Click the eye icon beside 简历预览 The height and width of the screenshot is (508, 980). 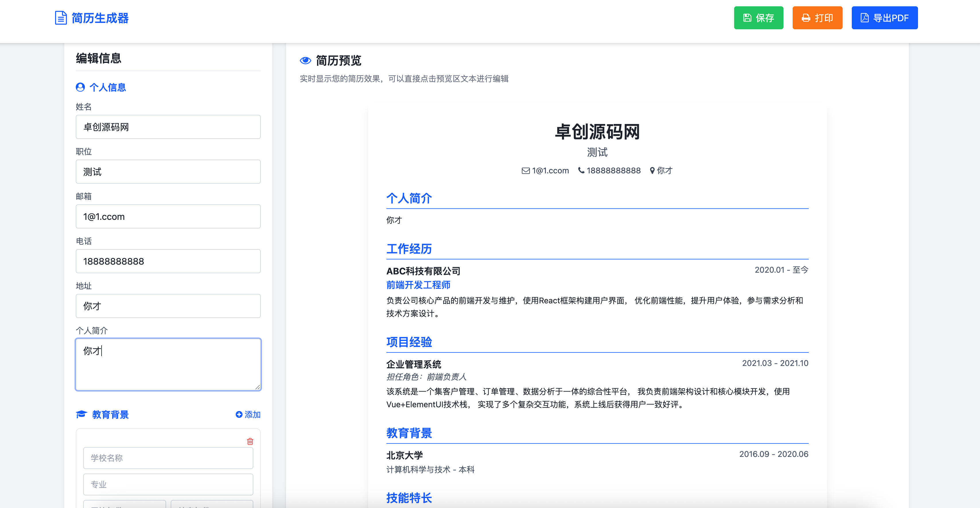tap(305, 60)
